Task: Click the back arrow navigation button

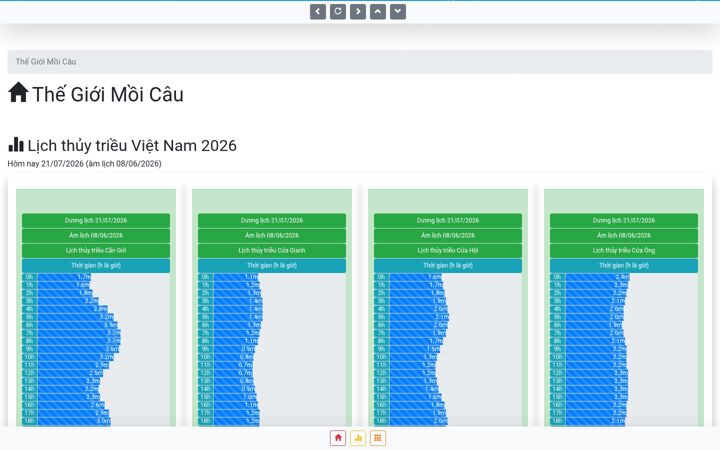Action: tap(318, 11)
